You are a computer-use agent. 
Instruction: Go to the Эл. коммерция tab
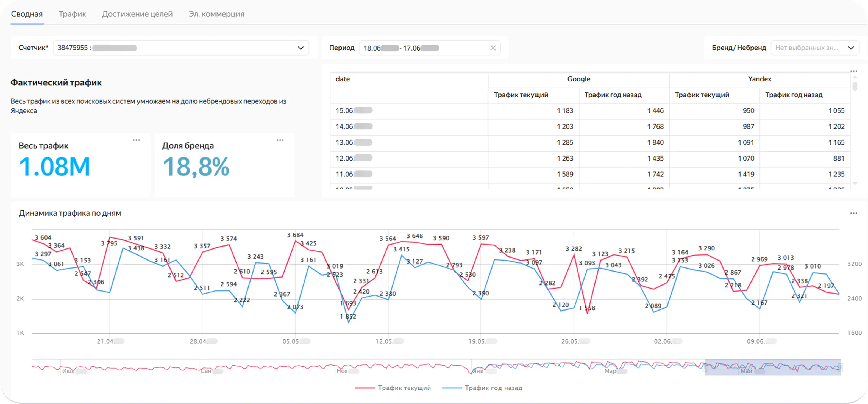[216, 14]
